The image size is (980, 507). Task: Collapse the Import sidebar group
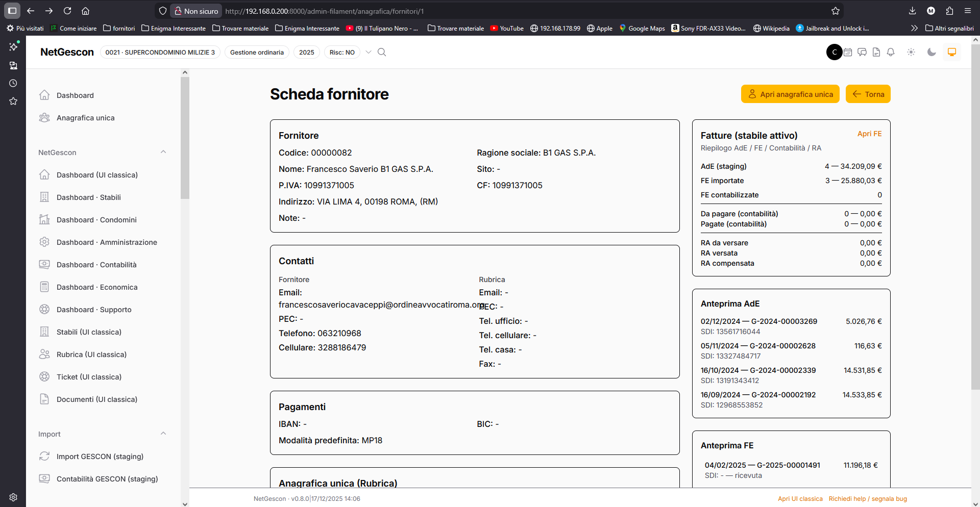(163, 434)
